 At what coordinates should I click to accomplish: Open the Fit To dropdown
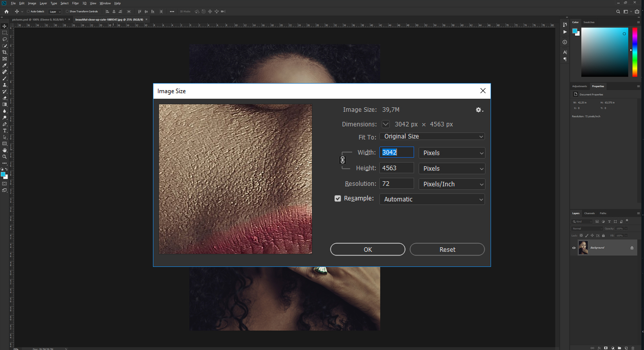click(432, 136)
